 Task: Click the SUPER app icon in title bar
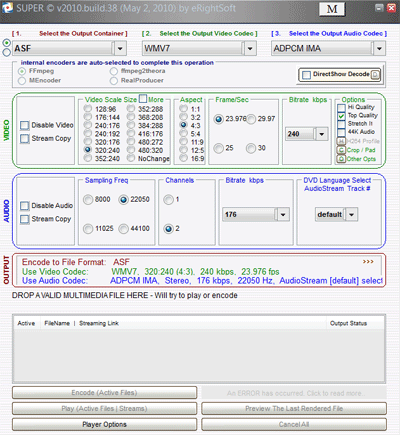(7, 8)
